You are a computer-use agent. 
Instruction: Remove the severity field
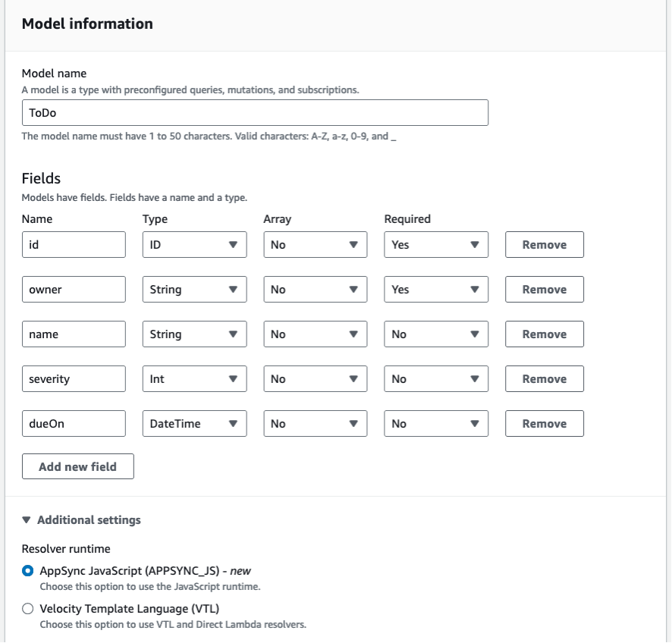(x=544, y=378)
